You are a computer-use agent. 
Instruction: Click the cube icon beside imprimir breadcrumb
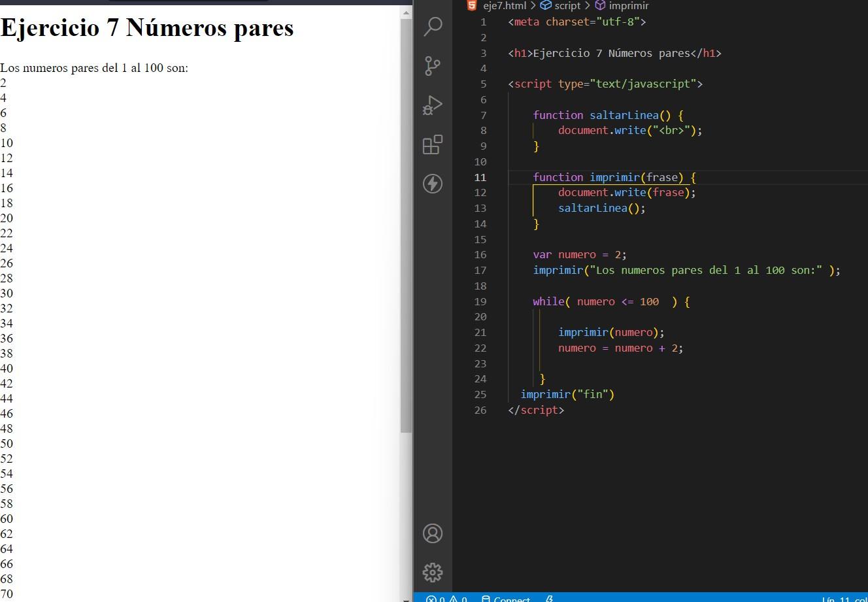[600, 5]
